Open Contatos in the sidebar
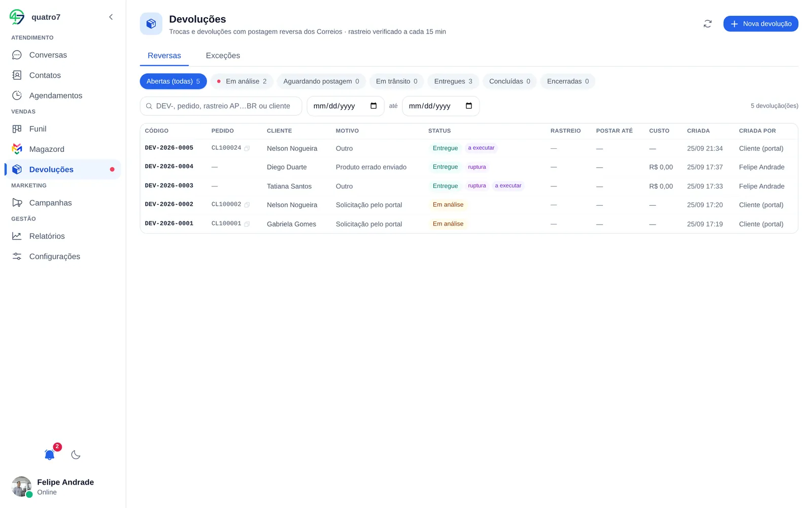Screen dimensions: 812x508 (x=62, y=75)
